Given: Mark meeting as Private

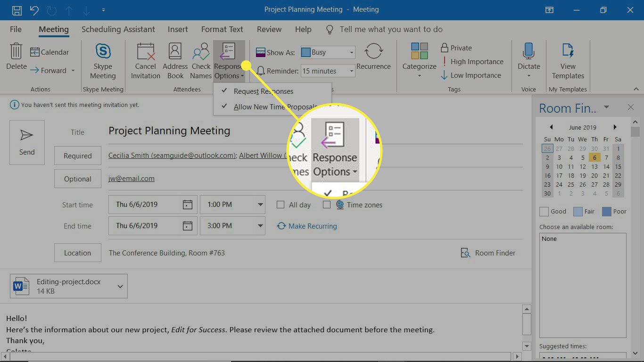Looking at the screenshot, I should 456,48.
